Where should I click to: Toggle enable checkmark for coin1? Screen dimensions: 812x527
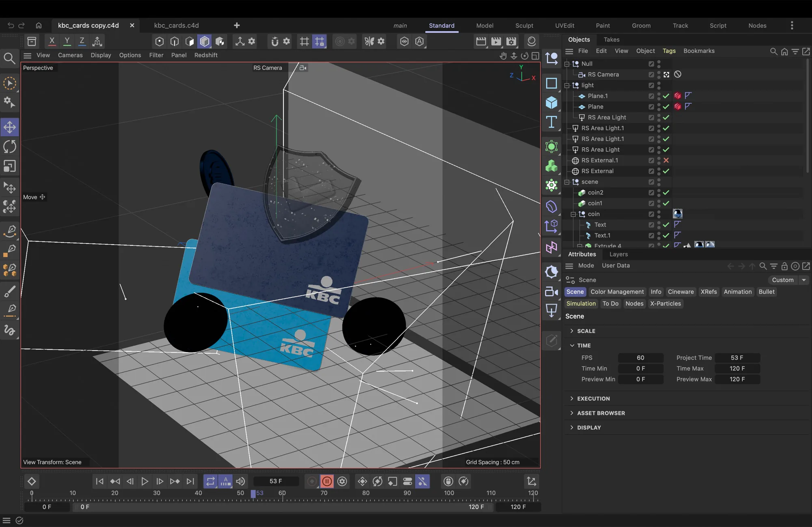tap(666, 203)
